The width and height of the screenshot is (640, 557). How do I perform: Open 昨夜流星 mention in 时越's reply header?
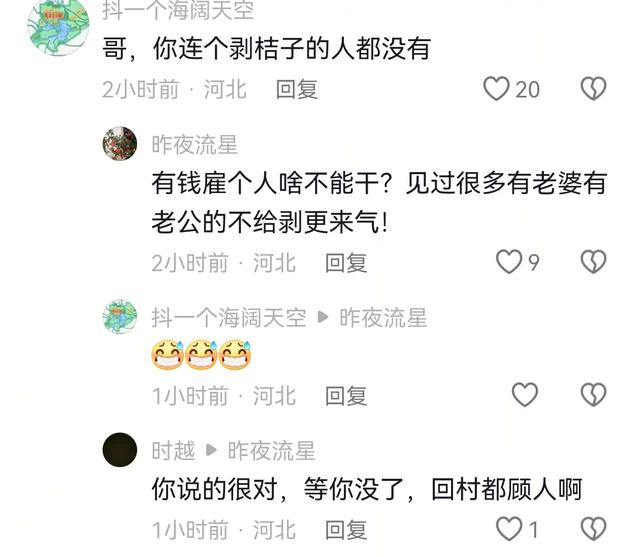271,451
